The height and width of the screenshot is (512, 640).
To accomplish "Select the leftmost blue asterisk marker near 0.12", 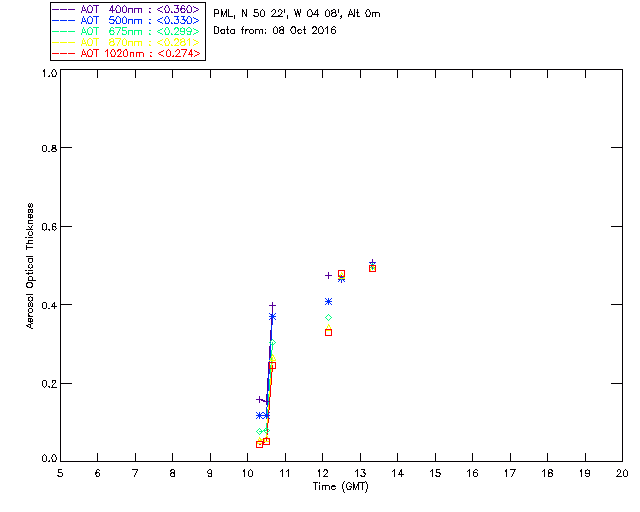I will pos(259,416).
